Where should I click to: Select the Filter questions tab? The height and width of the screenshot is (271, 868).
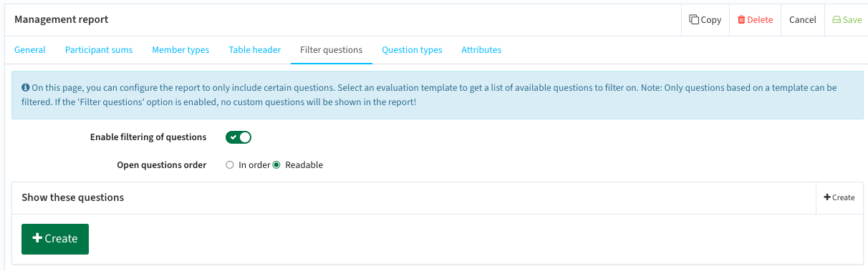[x=331, y=50]
